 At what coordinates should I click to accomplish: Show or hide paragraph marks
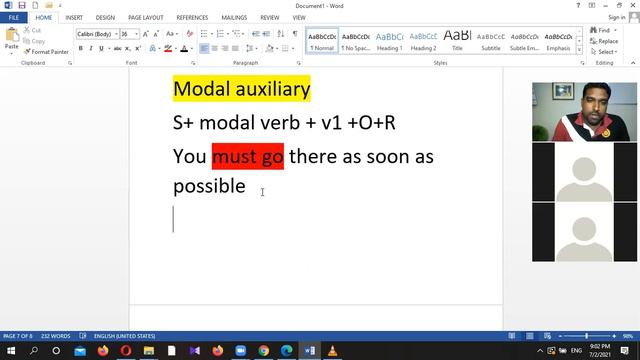click(x=295, y=34)
